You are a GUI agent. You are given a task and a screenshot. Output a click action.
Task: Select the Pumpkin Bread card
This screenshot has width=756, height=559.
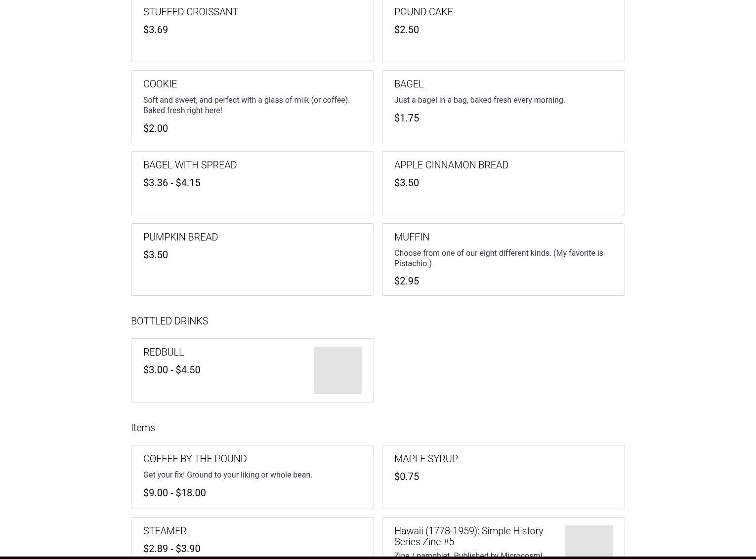tap(252, 259)
